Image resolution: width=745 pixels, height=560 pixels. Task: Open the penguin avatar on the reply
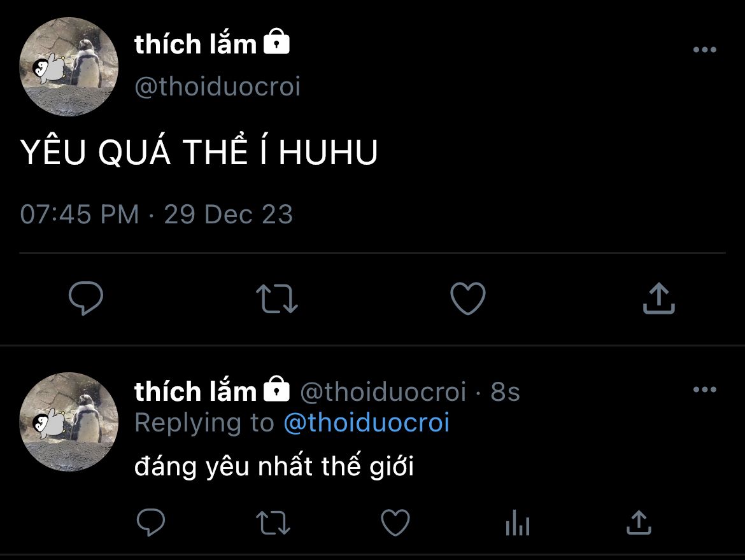coord(68,422)
